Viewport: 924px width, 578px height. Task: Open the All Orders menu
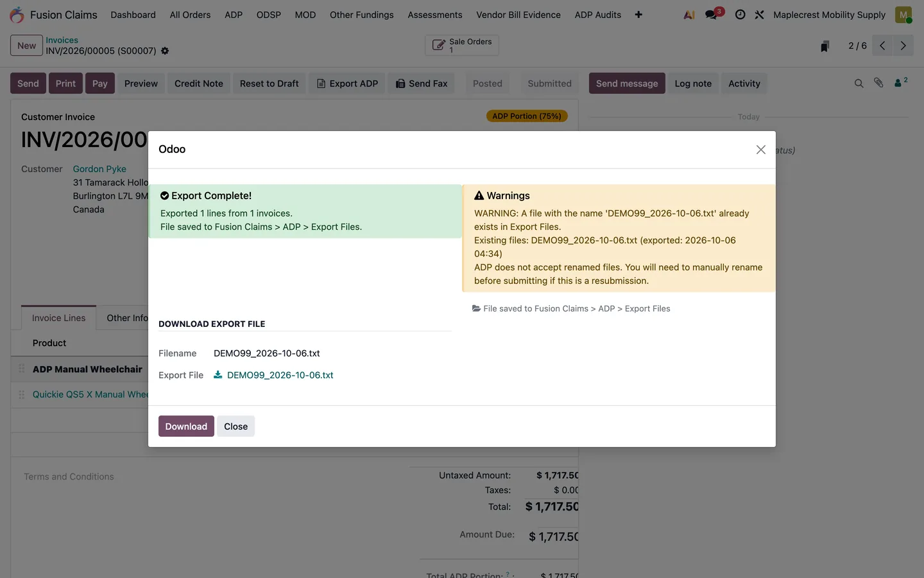pyautogui.click(x=190, y=15)
